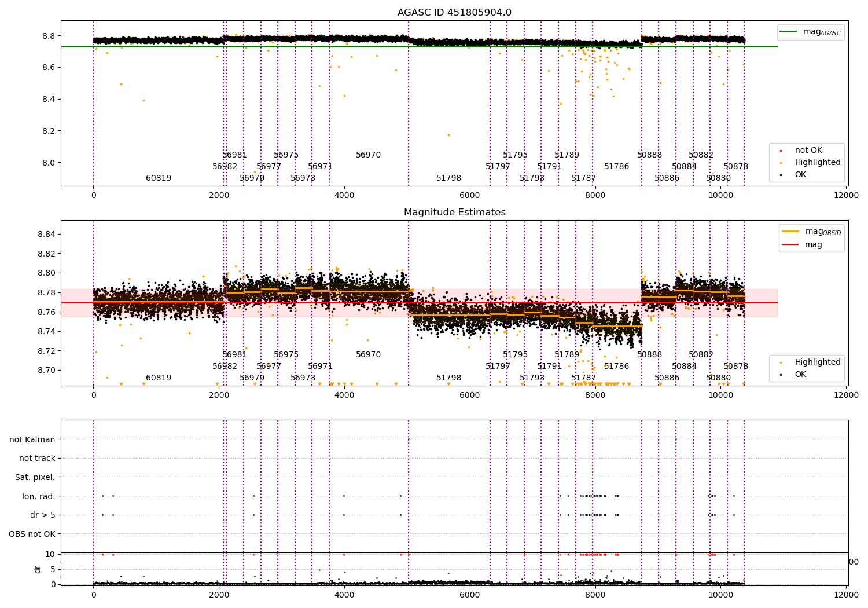Click obsid label 56981 in top plot
Screen dimensions: 868x608
point(234,155)
